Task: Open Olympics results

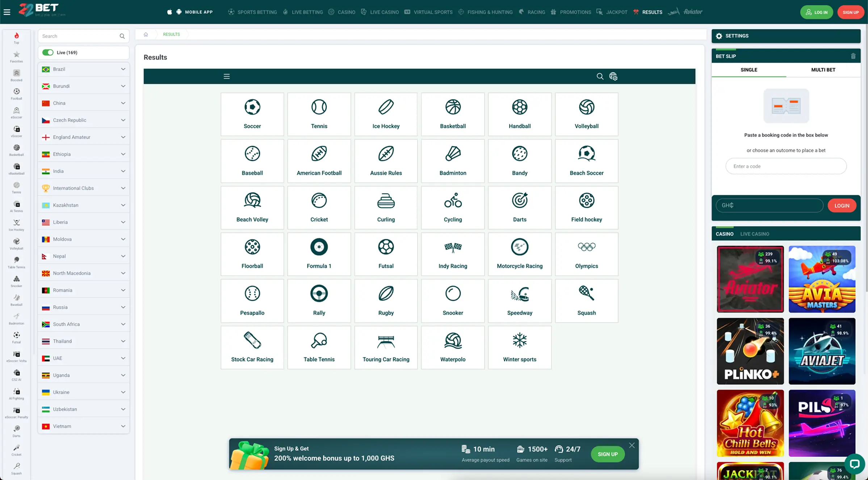Action: [x=586, y=254]
